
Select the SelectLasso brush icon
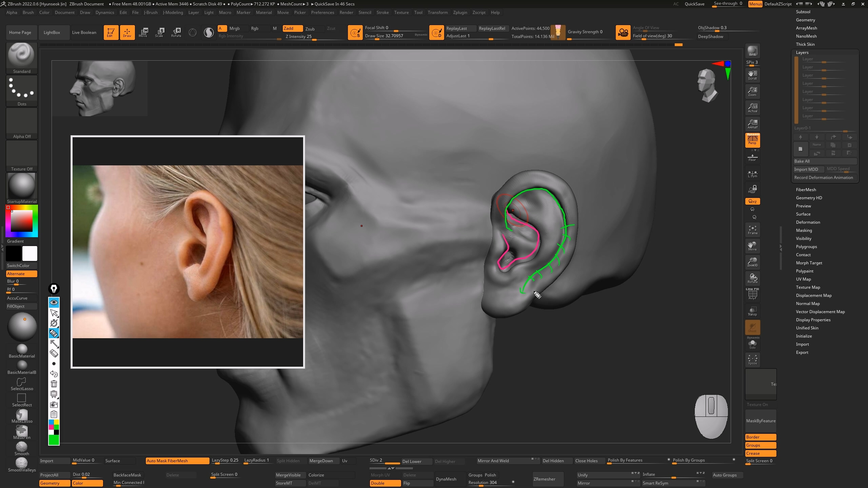click(22, 384)
